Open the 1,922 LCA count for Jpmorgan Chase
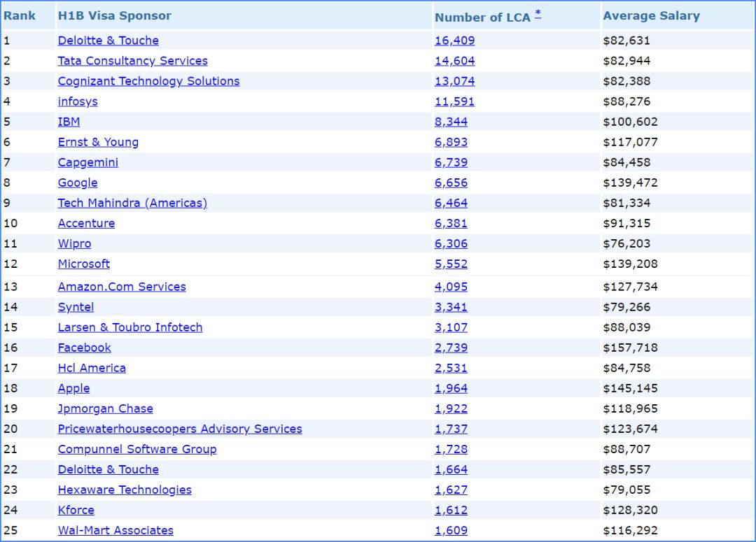756x542 pixels. click(451, 408)
